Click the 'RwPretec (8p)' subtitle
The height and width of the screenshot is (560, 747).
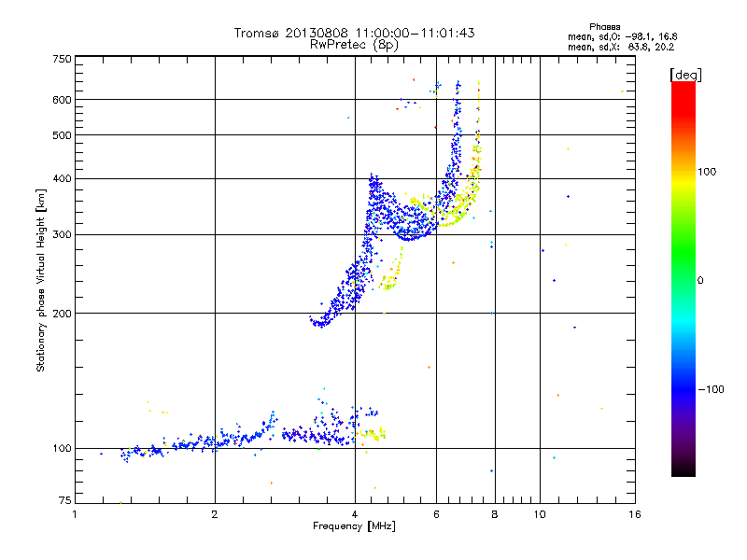tap(354, 45)
